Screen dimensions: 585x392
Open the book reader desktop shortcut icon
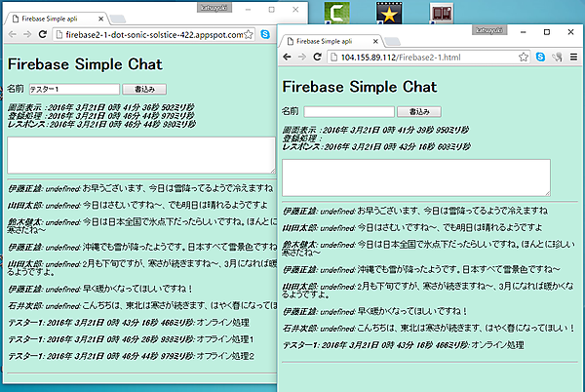(442, 13)
